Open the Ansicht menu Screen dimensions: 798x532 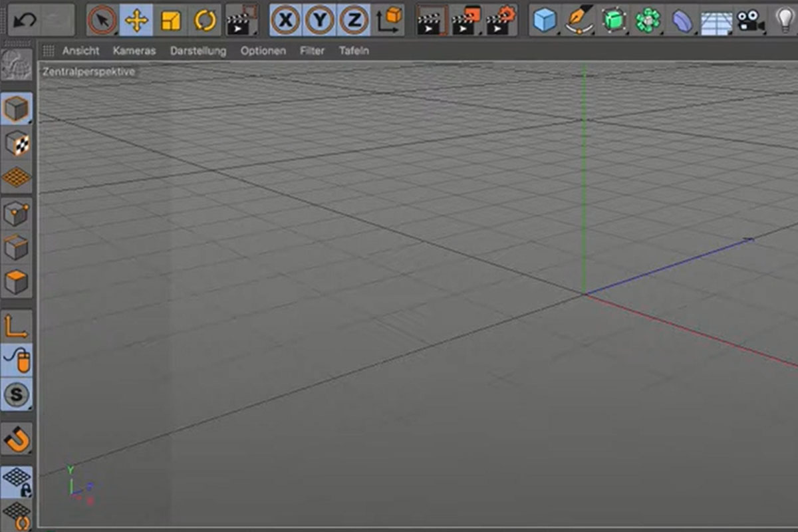(x=81, y=51)
